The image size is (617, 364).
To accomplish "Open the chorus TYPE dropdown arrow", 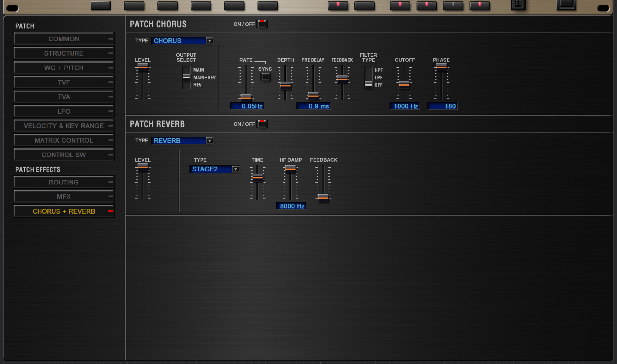I will point(210,41).
